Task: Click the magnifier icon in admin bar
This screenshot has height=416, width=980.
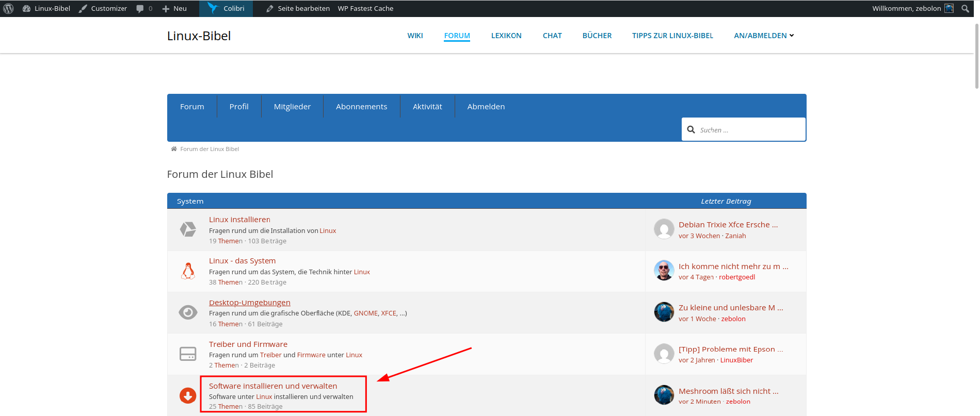Action: [x=965, y=8]
